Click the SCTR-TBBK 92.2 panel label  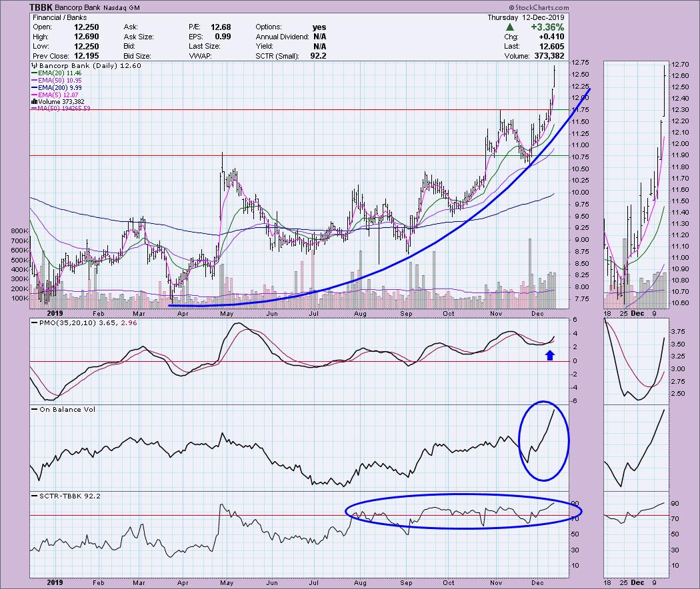click(70, 496)
